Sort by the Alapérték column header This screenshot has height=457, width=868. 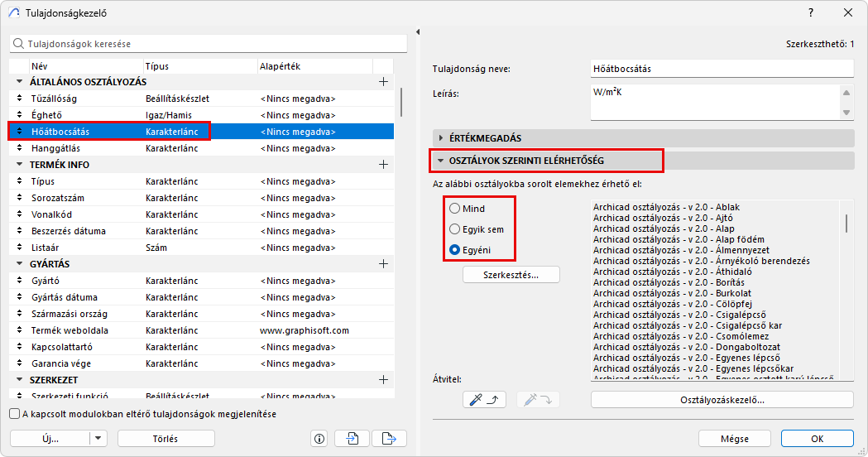pos(315,66)
